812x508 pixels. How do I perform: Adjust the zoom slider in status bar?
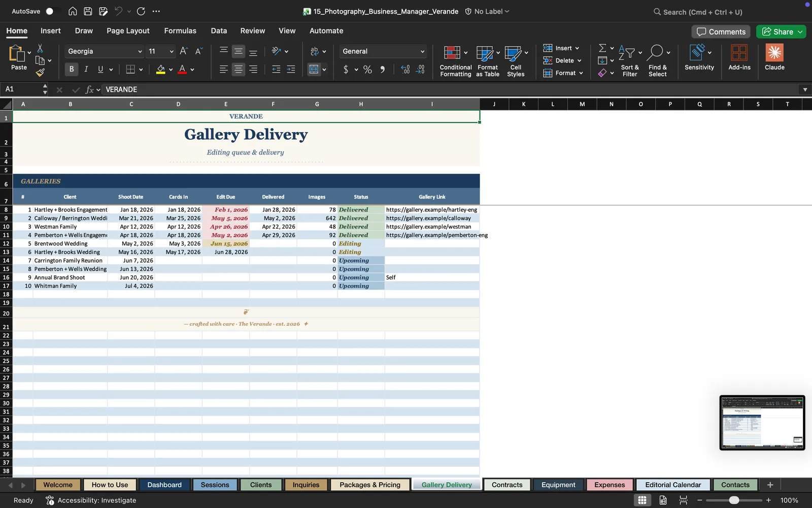pos(734,500)
